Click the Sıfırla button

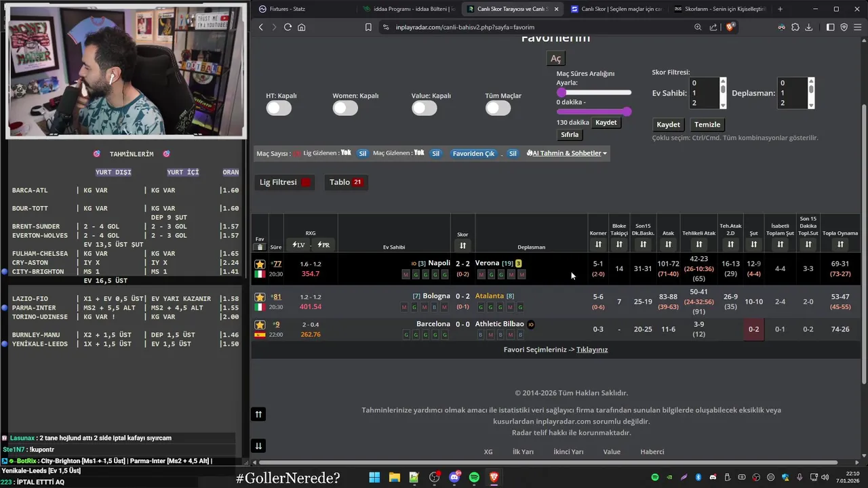click(x=570, y=135)
